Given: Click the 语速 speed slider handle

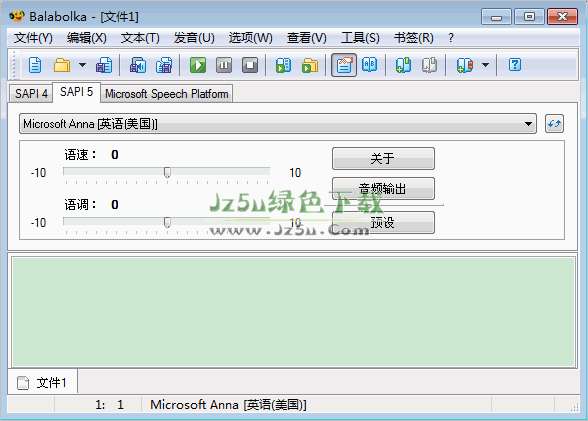Looking at the screenshot, I should click(167, 172).
